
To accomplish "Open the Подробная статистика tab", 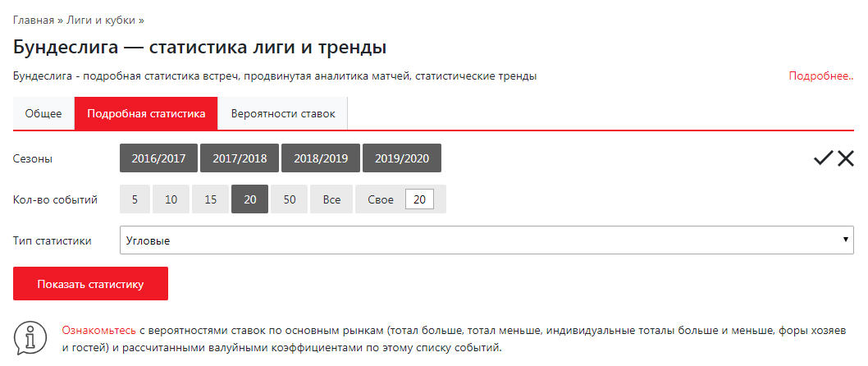I will pyautogui.click(x=146, y=114).
